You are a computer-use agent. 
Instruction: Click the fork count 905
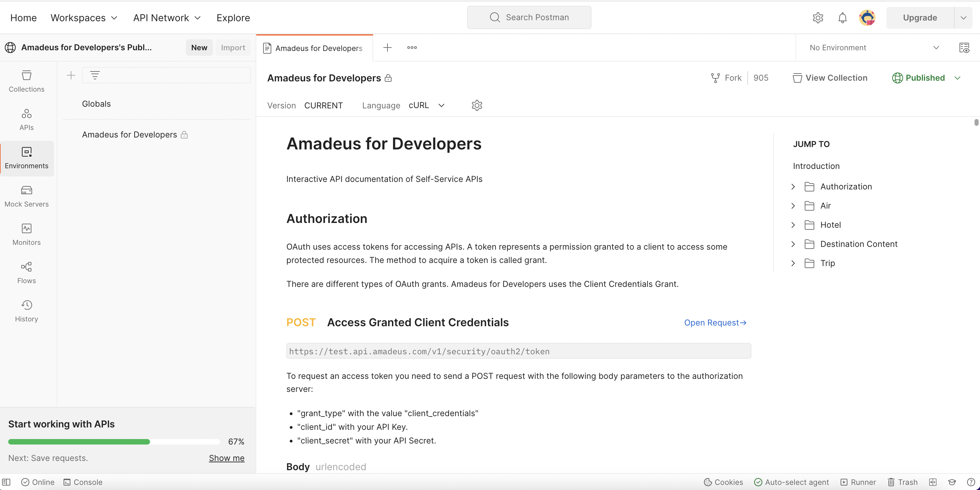click(761, 78)
